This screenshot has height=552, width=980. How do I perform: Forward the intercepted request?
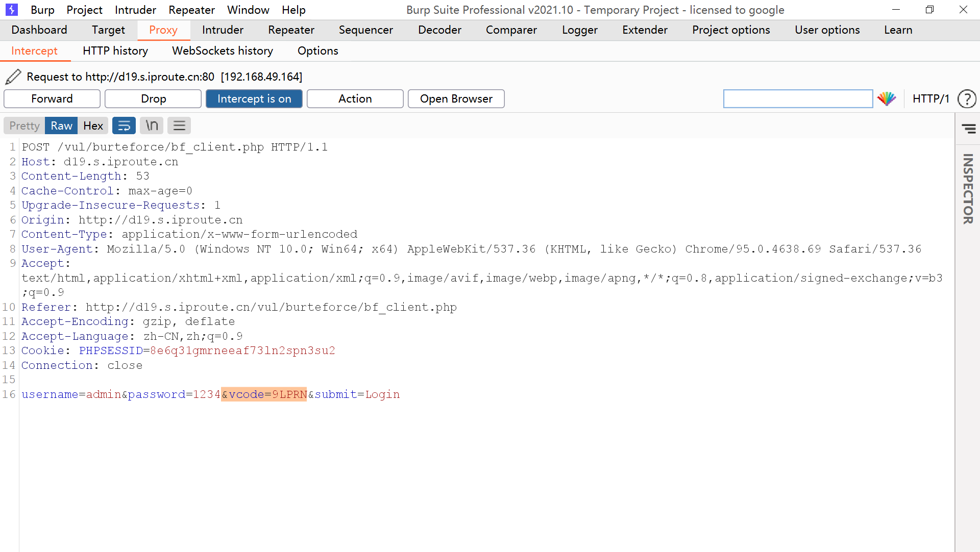click(52, 98)
